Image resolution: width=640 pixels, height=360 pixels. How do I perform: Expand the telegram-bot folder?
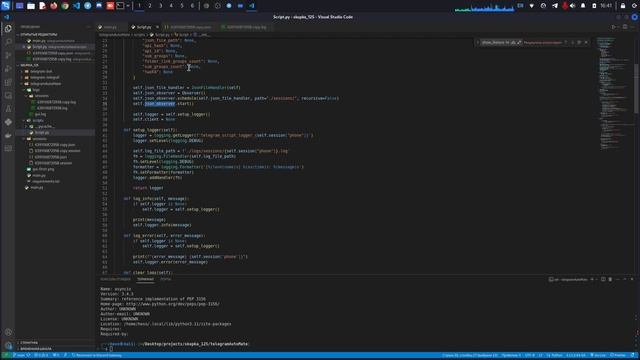(x=41, y=71)
